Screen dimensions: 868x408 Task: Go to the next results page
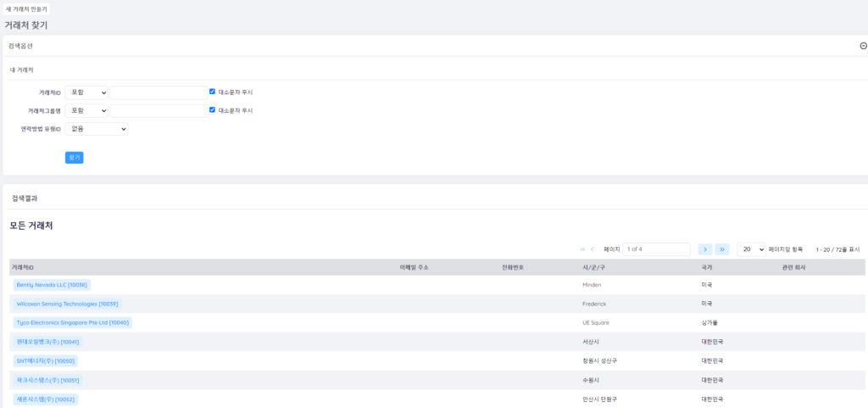tap(704, 249)
